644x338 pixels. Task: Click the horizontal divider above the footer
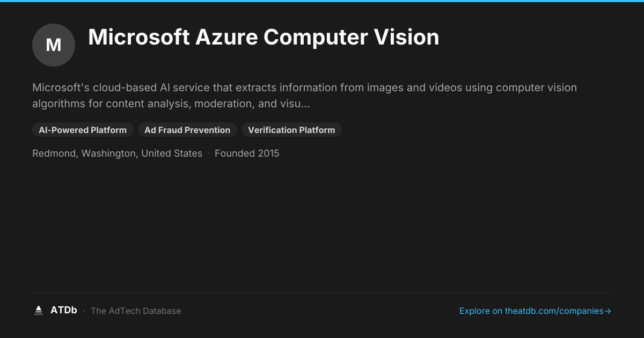pos(322,292)
